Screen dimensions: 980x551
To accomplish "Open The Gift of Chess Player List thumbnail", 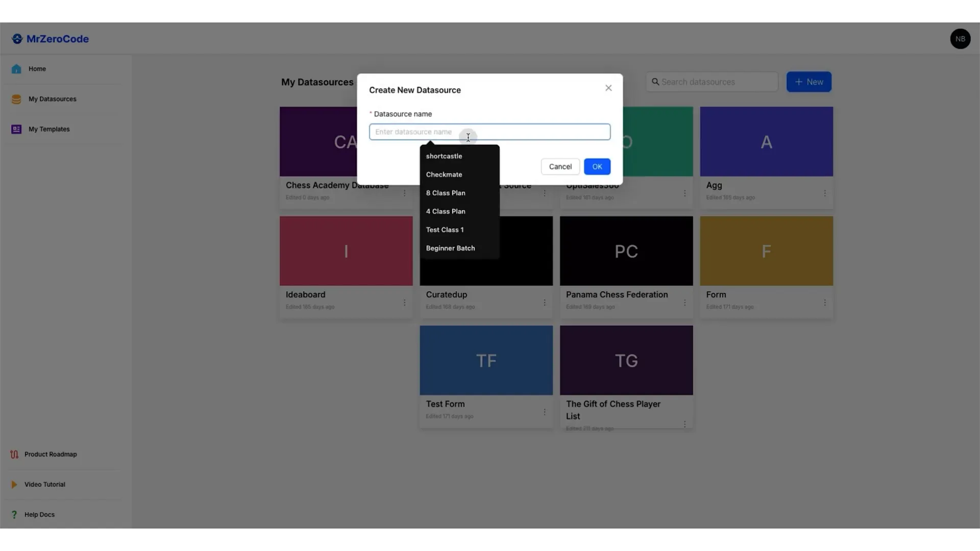I will coord(626,360).
